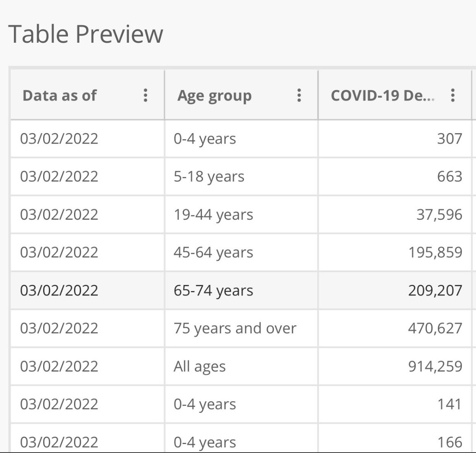Click the value 307
The height and width of the screenshot is (453, 476).
click(450, 139)
